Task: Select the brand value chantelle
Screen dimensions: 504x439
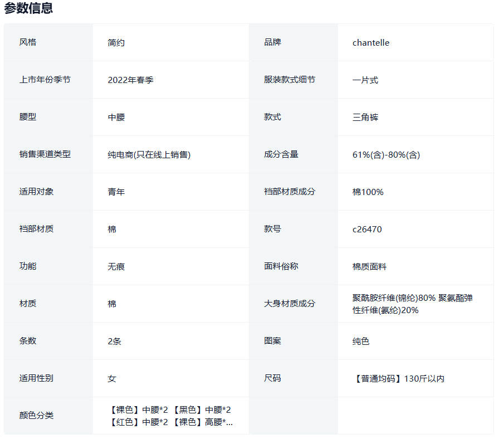Action: click(x=371, y=43)
